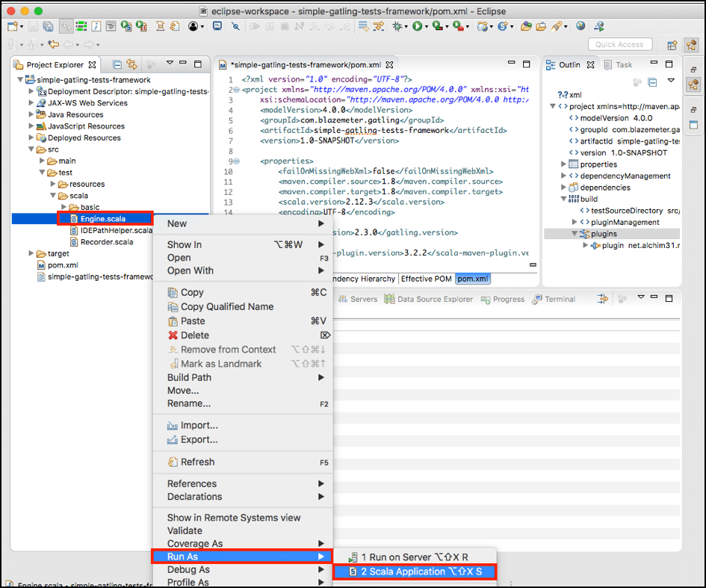The width and height of the screenshot is (706, 588).
Task: Expand the Java Resources node
Action: click(x=31, y=114)
